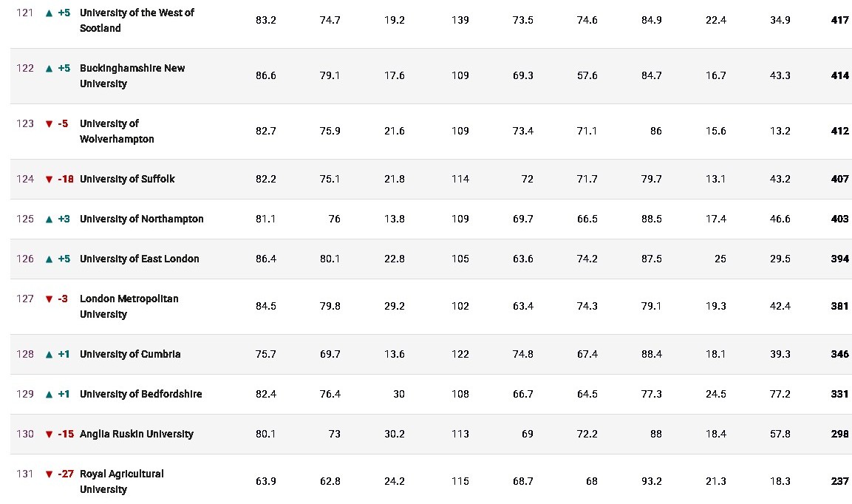
Task: Visit the University of Bedfordshire link
Action: click(140, 394)
